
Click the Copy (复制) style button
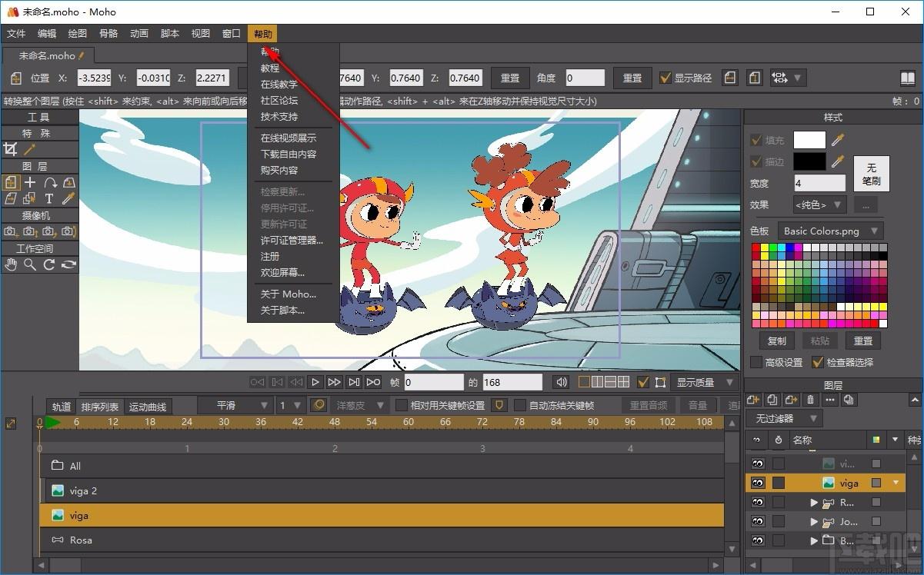[777, 341]
